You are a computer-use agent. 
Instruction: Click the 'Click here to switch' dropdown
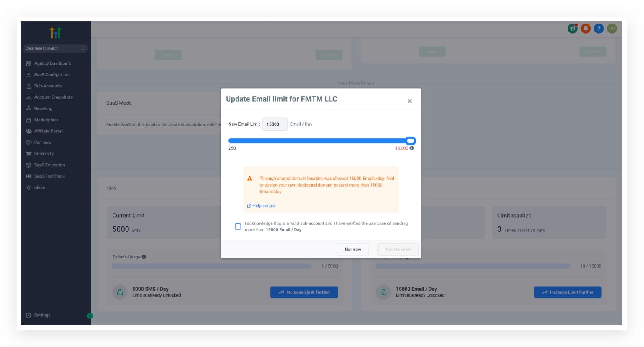55,48
